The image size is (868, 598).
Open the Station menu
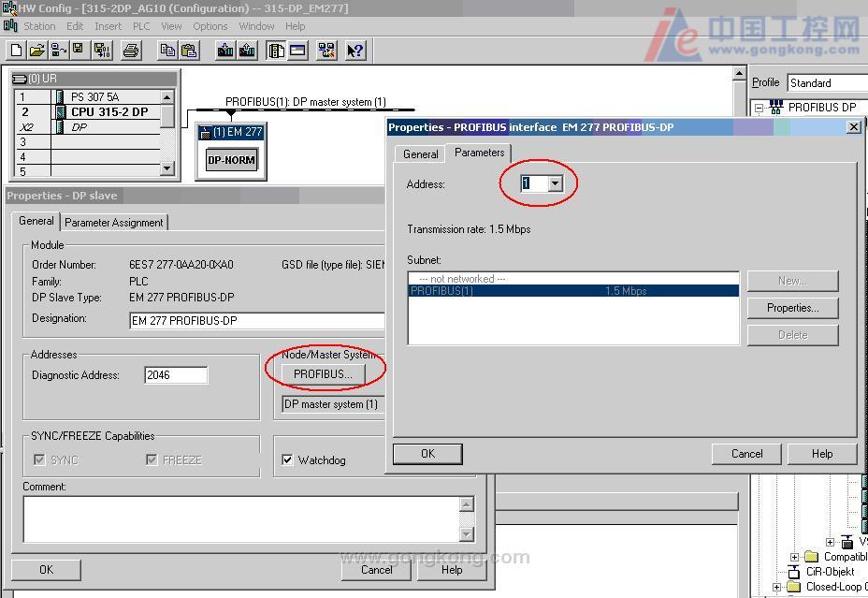[39, 26]
